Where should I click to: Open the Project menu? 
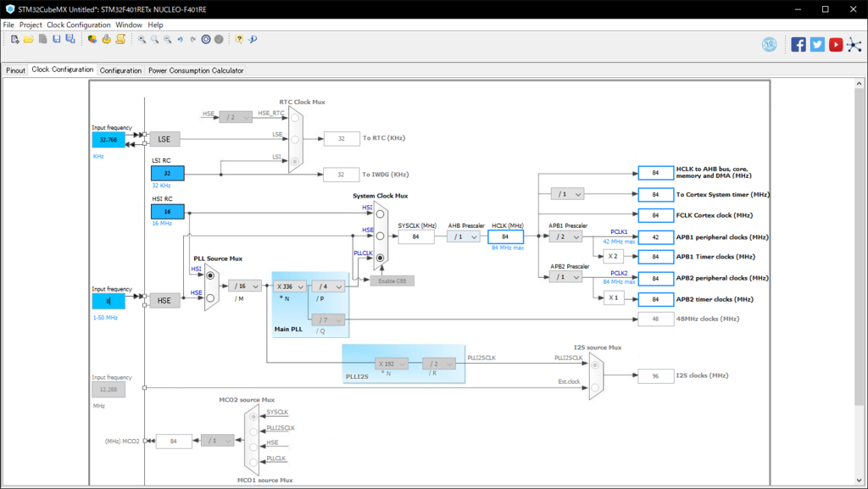(31, 25)
